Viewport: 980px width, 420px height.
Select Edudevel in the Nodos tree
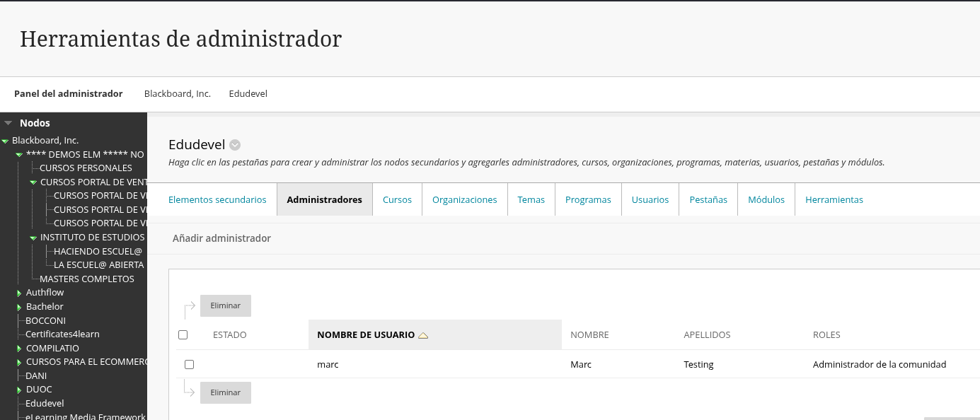[45, 404]
